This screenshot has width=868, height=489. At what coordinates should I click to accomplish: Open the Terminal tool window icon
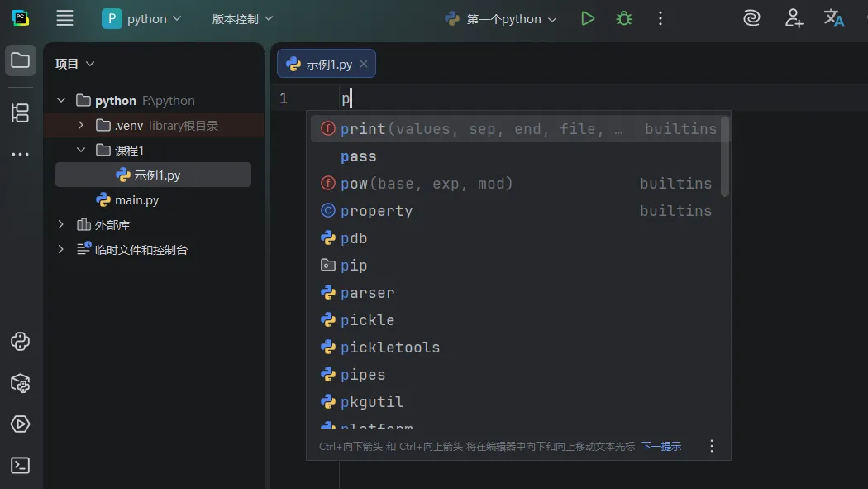point(21,465)
